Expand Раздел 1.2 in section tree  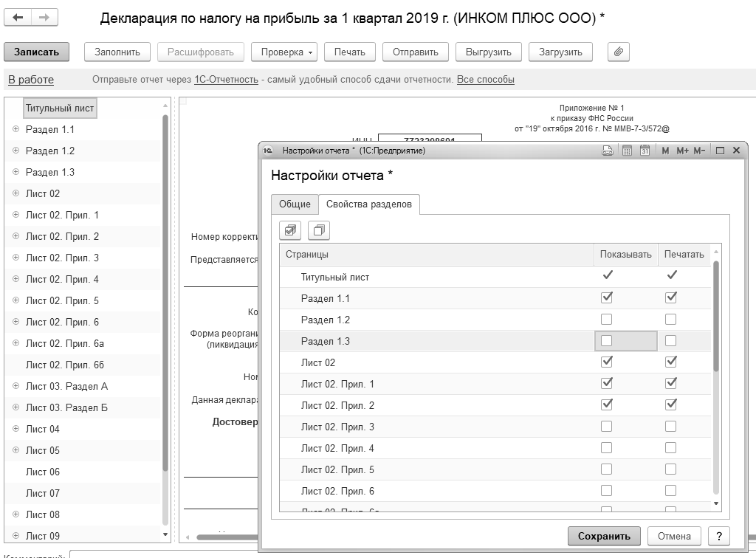point(16,151)
